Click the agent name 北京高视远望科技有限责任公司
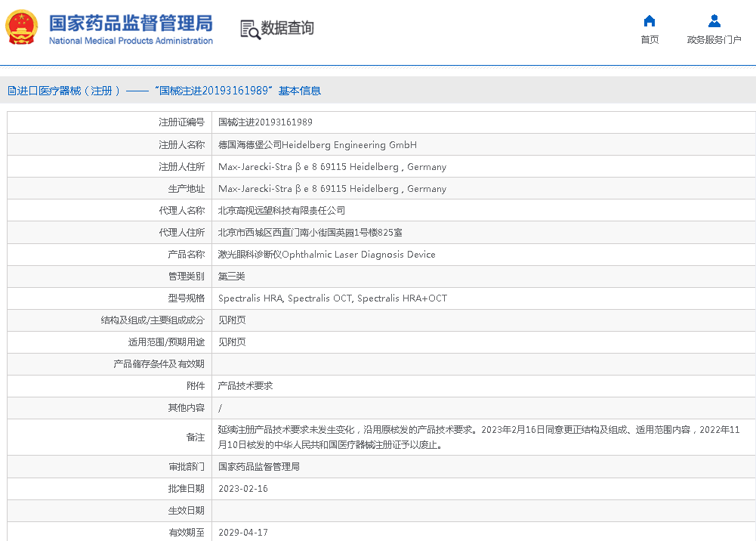Viewport: 756px width, 541px height. (x=282, y=211)
